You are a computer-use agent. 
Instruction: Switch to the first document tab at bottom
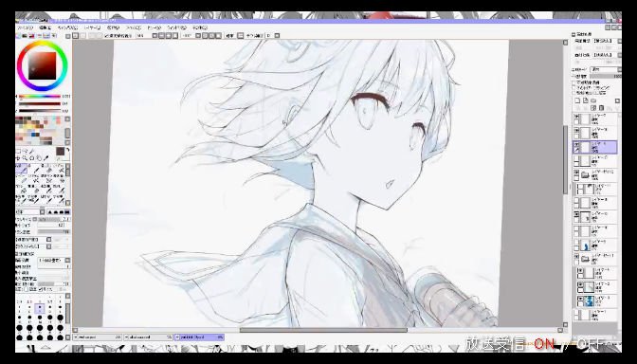pyautogui.click(x=98, y=337)
